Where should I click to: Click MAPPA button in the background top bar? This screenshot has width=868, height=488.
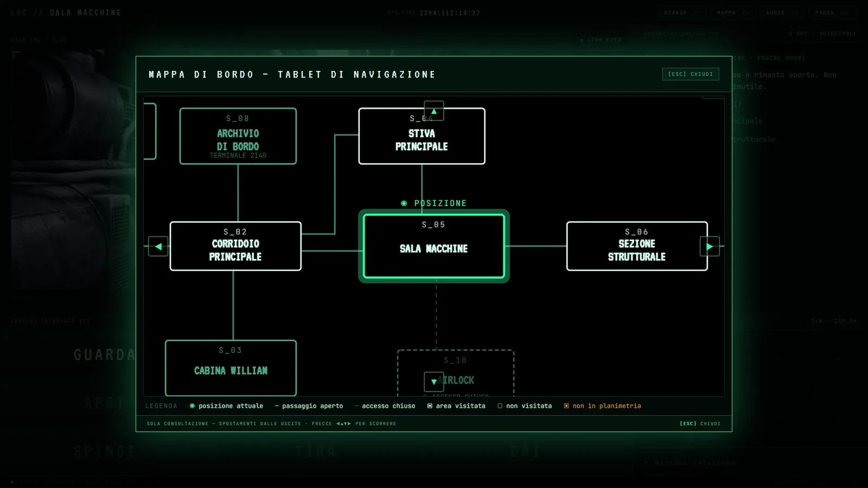tap(732, 12)
